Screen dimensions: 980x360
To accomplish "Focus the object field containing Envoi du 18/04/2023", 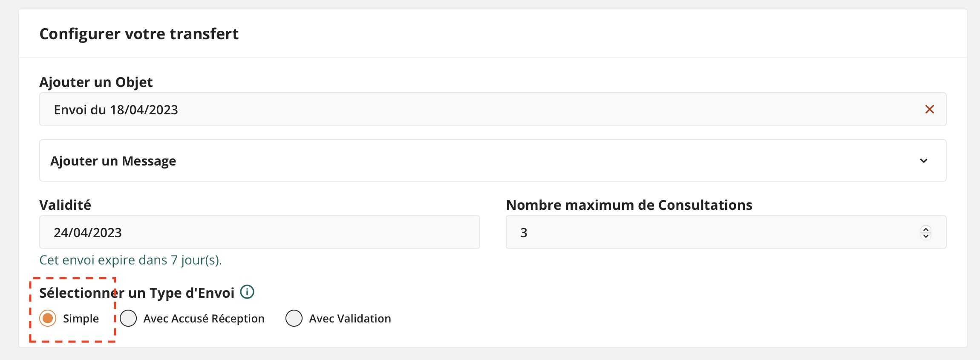I will [x=469, y=110].
